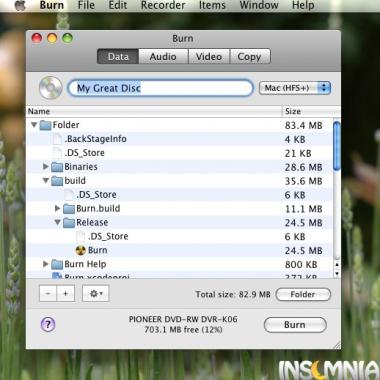Click the disc icon beside the disc name

tap(51, 88)
